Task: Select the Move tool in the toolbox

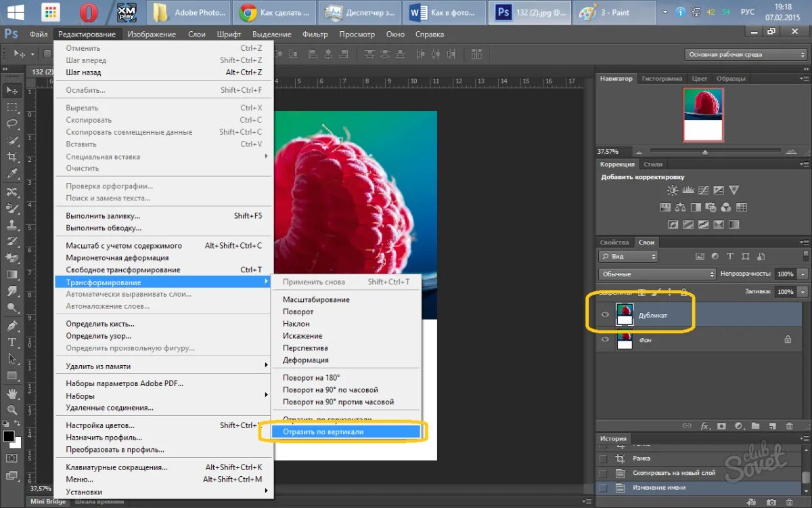Action: (x=12, y=91)
